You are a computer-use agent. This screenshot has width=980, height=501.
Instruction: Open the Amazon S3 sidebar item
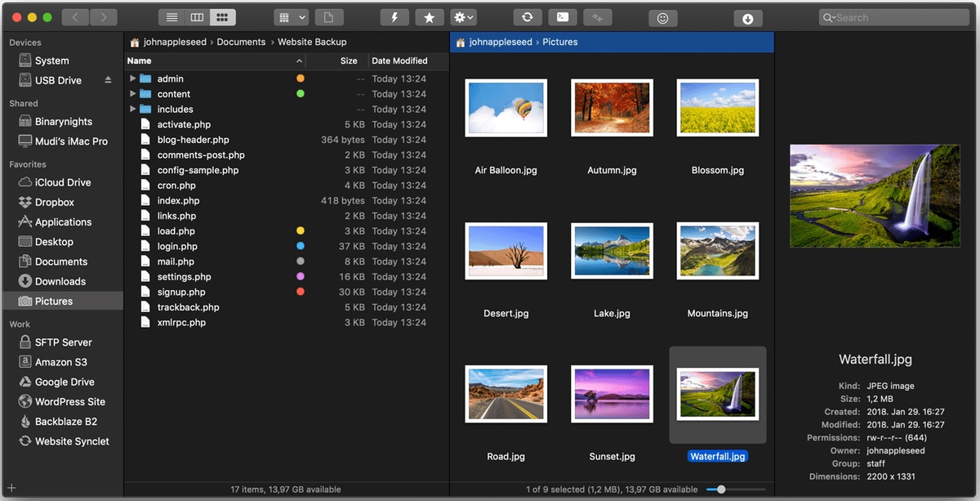[x=60, y=362]
